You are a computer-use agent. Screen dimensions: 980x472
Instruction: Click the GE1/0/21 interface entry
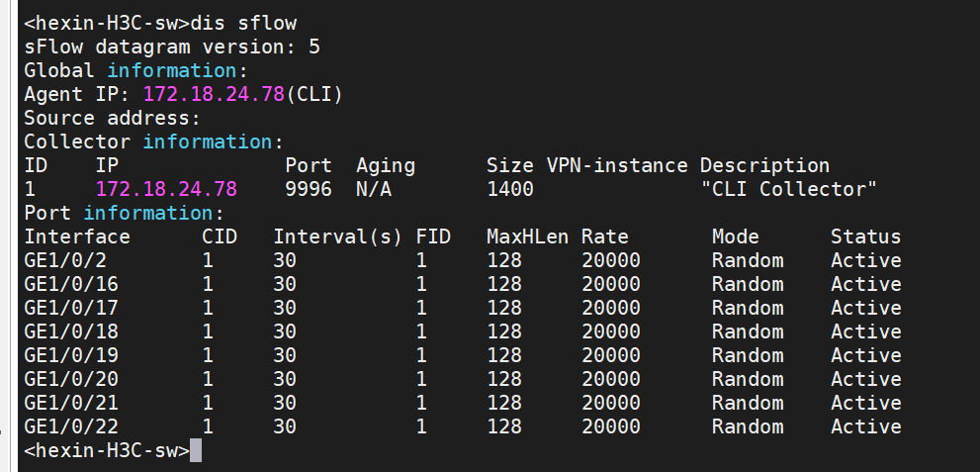point(71,403)
